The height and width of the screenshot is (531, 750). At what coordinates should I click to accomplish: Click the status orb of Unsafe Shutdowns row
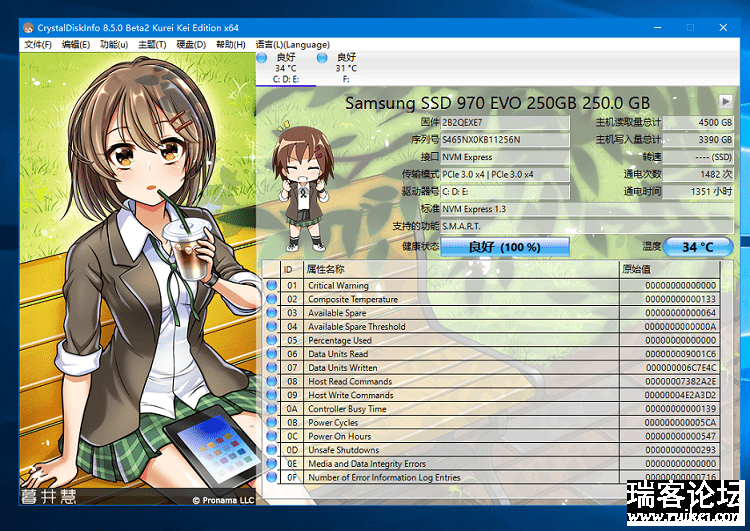coord(272,450)
